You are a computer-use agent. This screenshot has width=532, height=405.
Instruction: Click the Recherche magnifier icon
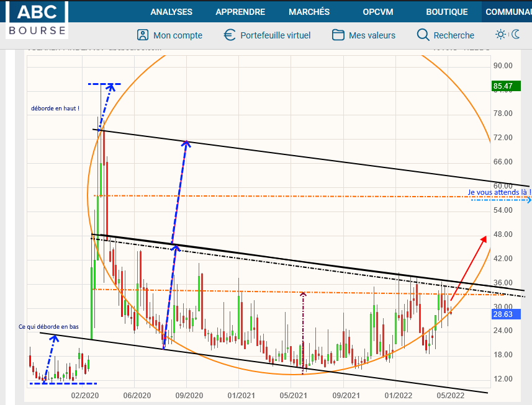423,35
